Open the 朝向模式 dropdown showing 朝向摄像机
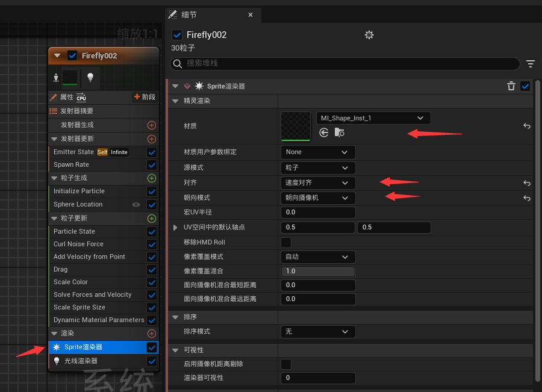 [x=317, y=198]
